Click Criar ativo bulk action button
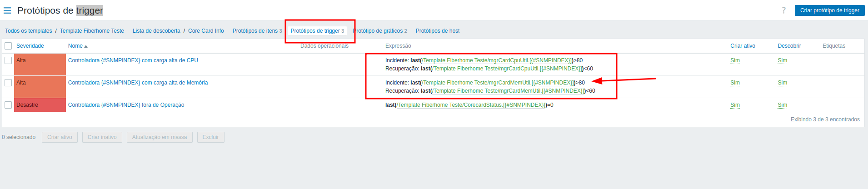868x189 pixels. pos(60,137)
